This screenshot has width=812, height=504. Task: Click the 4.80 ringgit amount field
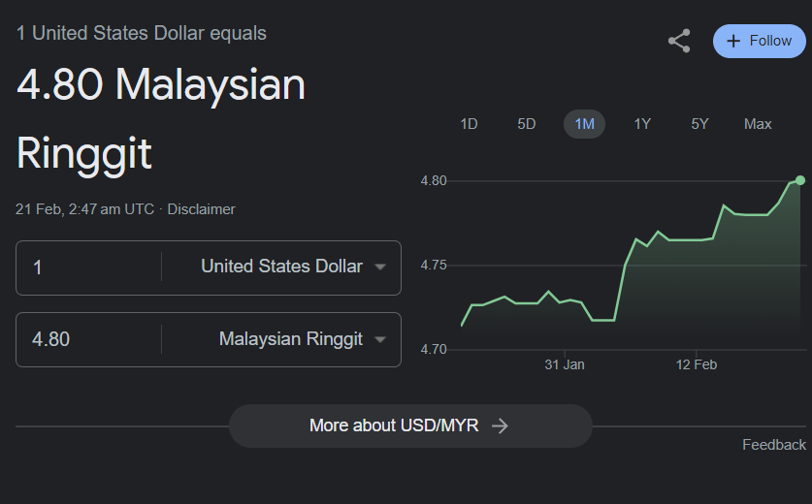click(88, 339)
